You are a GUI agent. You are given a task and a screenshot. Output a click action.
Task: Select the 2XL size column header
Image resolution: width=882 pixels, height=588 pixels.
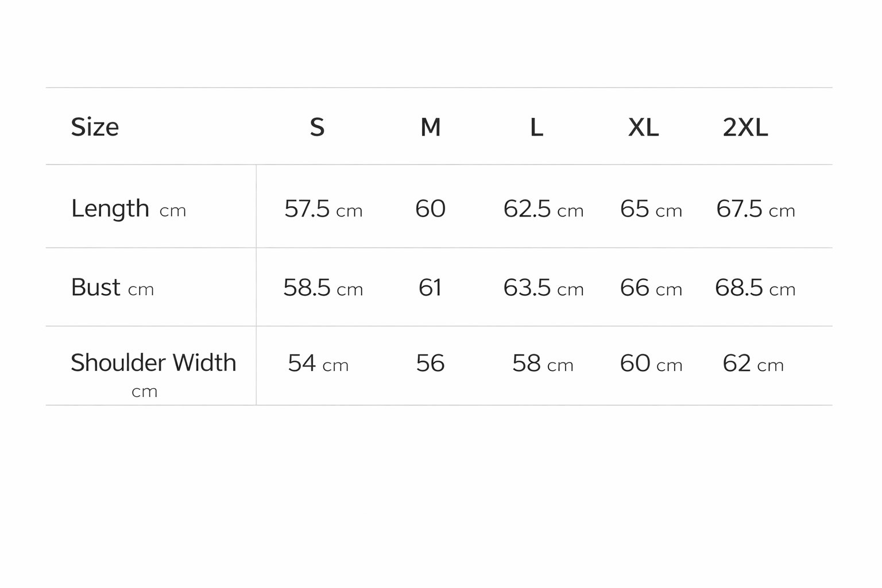745,127
